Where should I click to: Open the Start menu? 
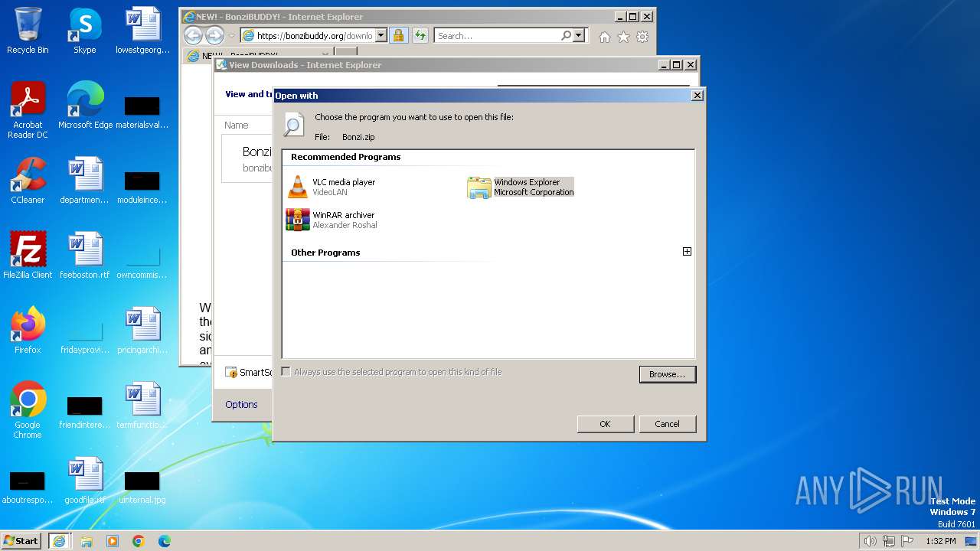pos(21,540)
